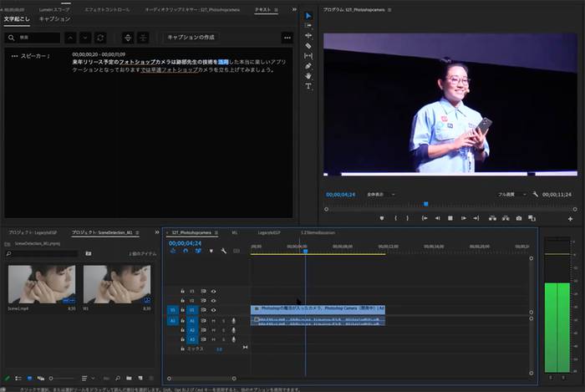Viewport: 585px width, 392px height.
Task: Go to Out point in Program monitor
Action: [x=476, y=218]
